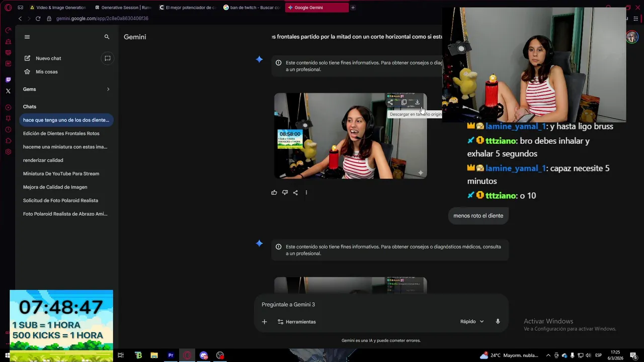This screenshot has height=362, width=644.
Task: Open File Explorer from taskbar
Action: [154, 355]
